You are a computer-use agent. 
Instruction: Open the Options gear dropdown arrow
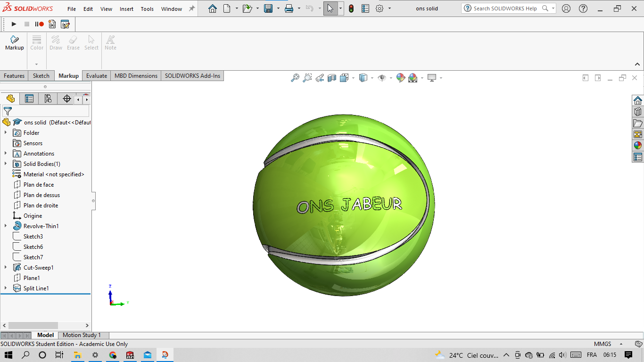(x=389, y=8)
